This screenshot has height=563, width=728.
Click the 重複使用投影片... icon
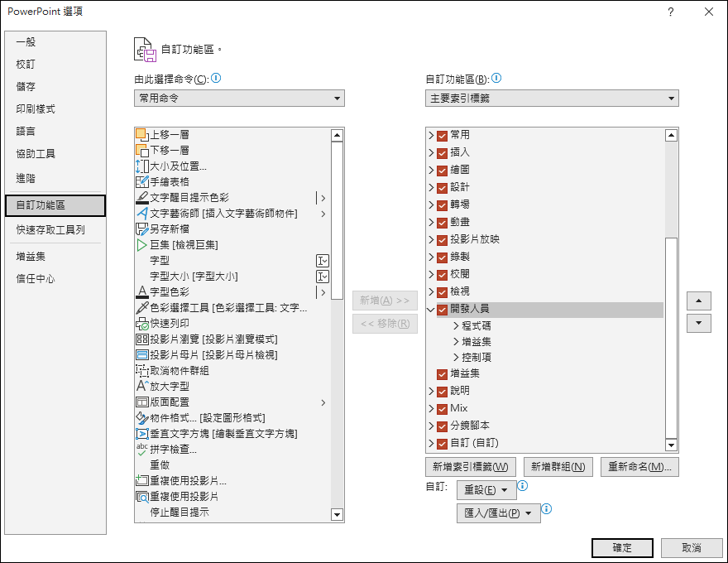[x=141, y=481]
